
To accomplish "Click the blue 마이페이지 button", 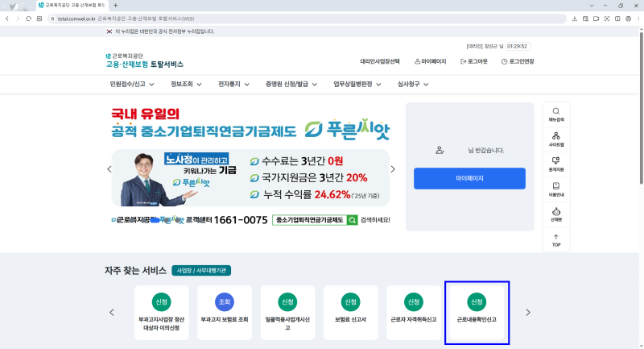I will [x=469, y=178].
